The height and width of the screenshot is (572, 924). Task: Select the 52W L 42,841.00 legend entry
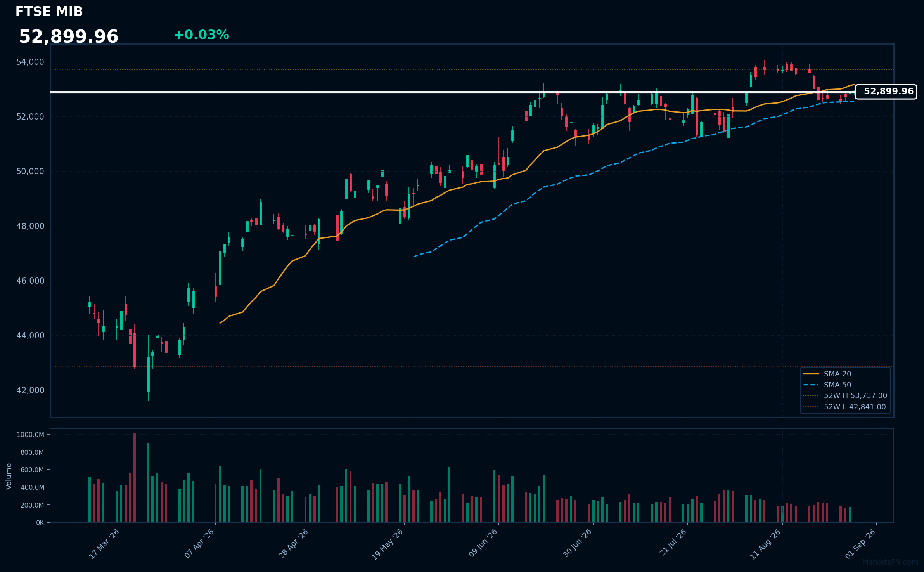click(844, 407)
